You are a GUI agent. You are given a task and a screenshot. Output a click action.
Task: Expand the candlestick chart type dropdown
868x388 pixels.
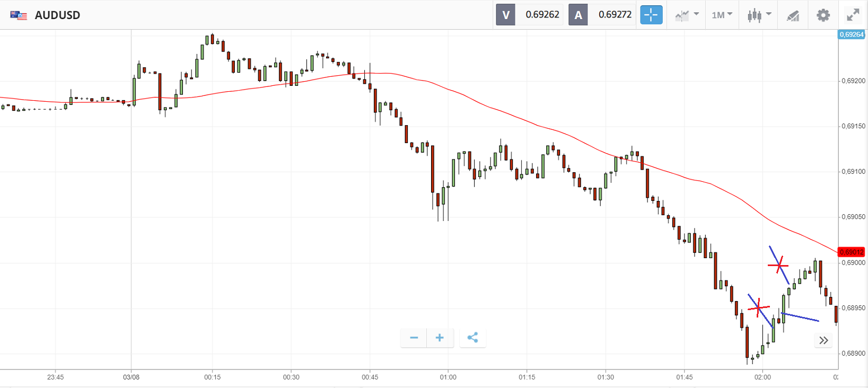click(x=759, y=15)
